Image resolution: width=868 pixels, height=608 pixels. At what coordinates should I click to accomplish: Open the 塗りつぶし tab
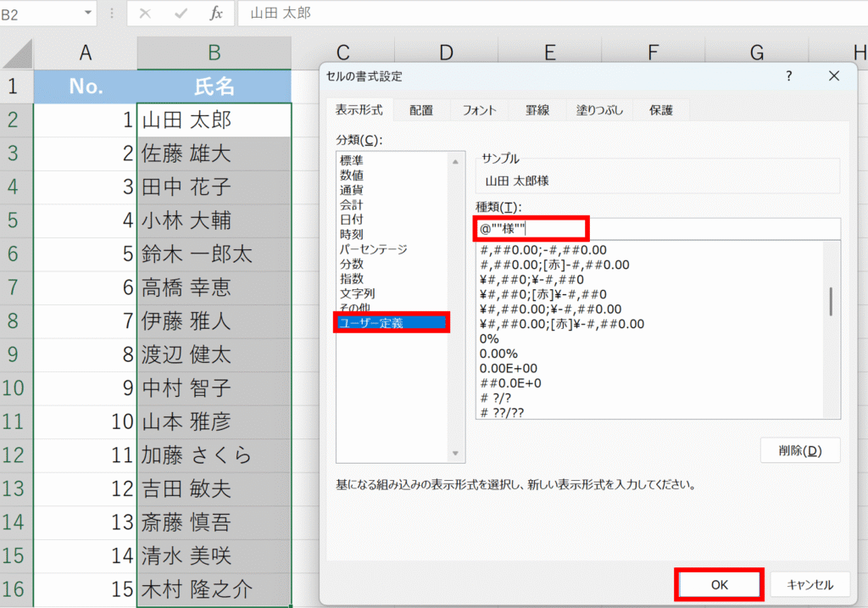(x=599, y=110)
